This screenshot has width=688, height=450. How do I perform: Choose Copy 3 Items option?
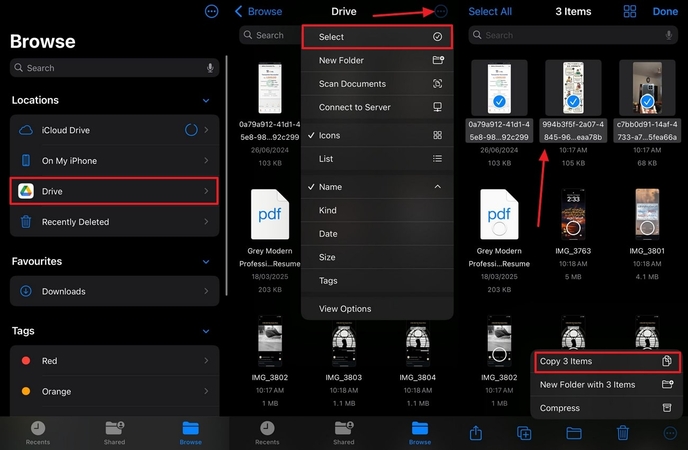click(606, 361)
